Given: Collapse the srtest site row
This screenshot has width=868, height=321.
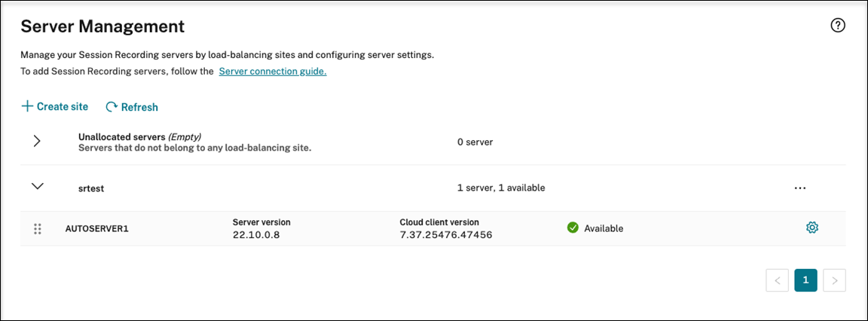Looking at the screenshot, I should coord(37,186).
